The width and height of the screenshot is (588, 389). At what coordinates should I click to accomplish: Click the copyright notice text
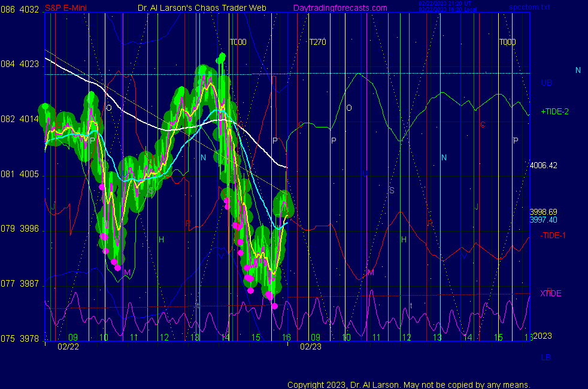point(408,384)
